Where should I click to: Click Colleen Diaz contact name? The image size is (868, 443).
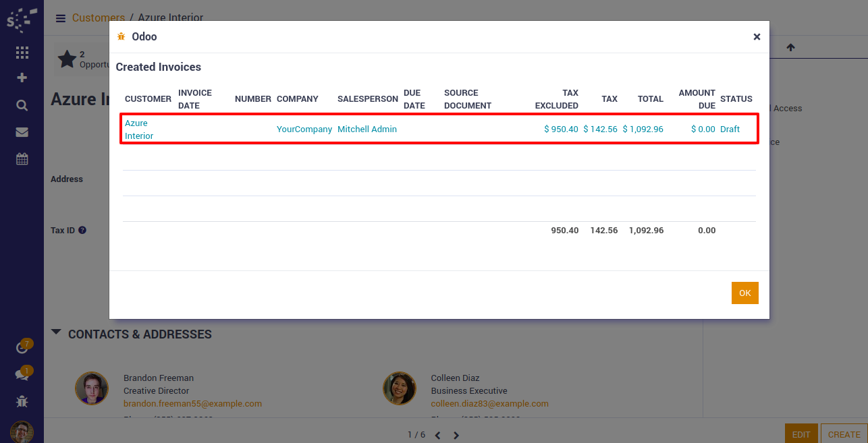pyautogui.click(x=456, y=378)
